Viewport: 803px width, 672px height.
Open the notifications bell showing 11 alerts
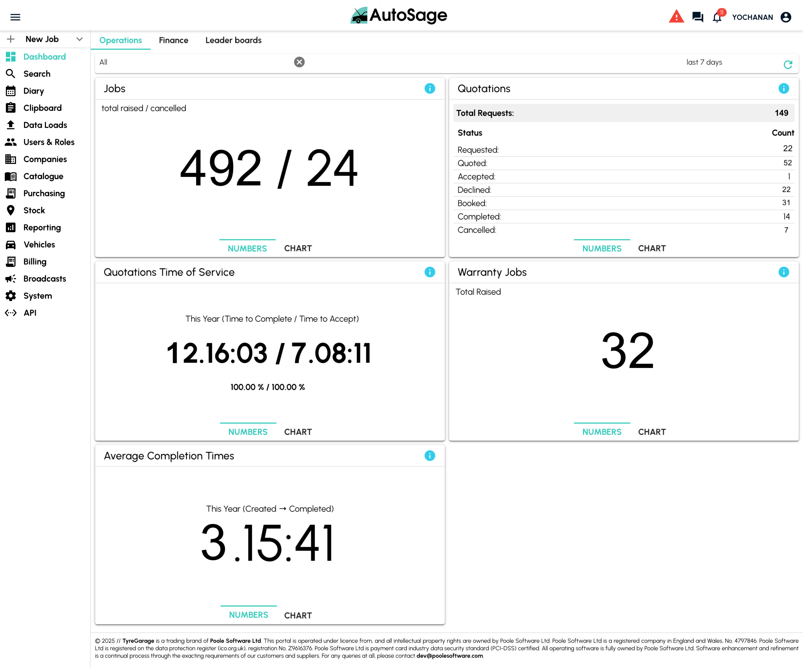(717, 17)
